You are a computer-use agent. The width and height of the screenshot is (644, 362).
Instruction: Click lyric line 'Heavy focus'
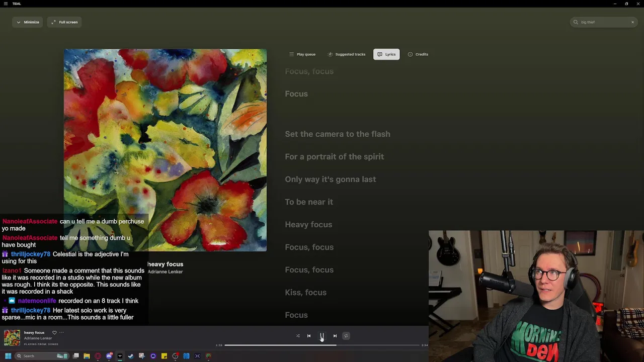[x=308, y=225]
